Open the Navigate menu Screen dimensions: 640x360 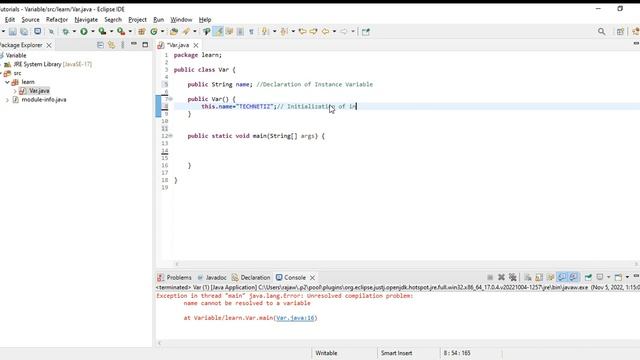(86, 20)
